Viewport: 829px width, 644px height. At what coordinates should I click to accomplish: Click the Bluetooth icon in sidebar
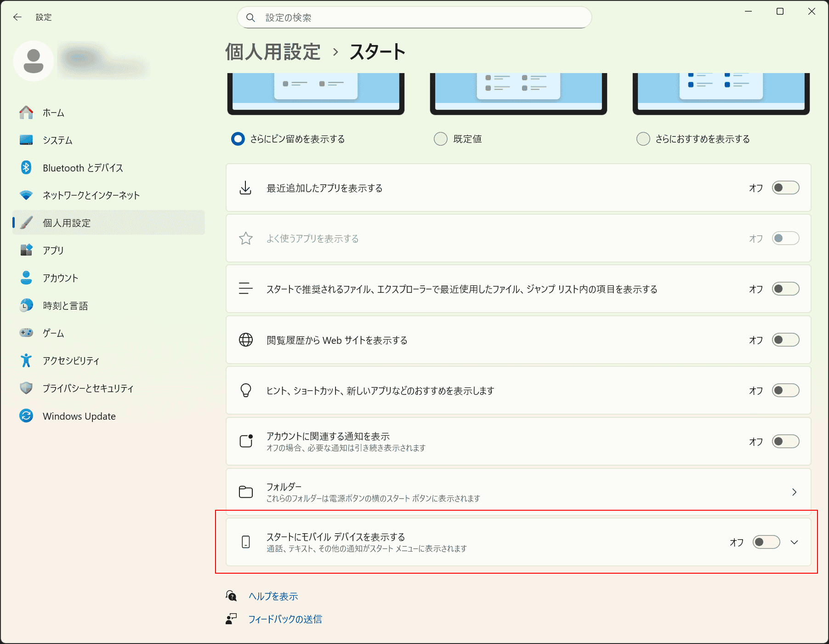(26, 168)
